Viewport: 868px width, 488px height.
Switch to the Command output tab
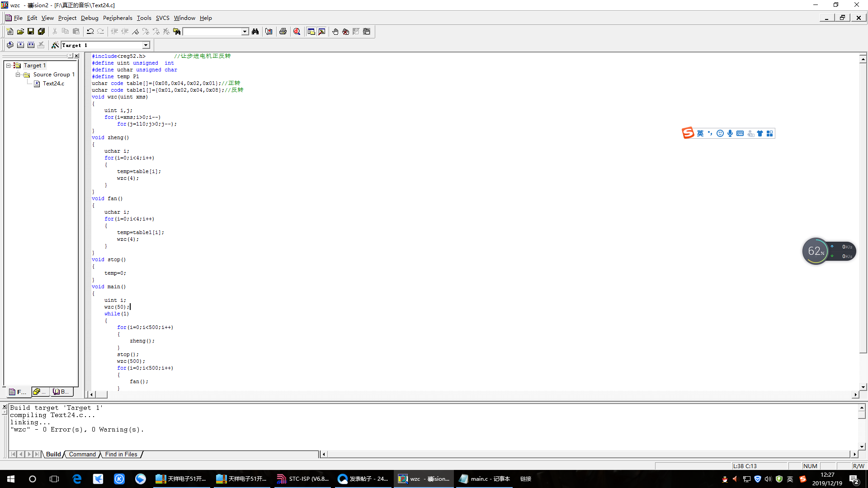[82, 455]
